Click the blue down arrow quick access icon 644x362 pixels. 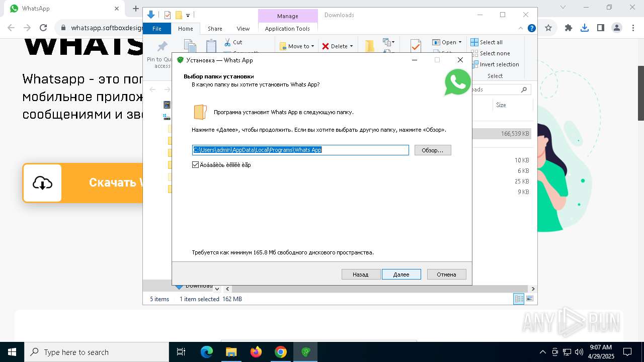(x=150, y=15)
